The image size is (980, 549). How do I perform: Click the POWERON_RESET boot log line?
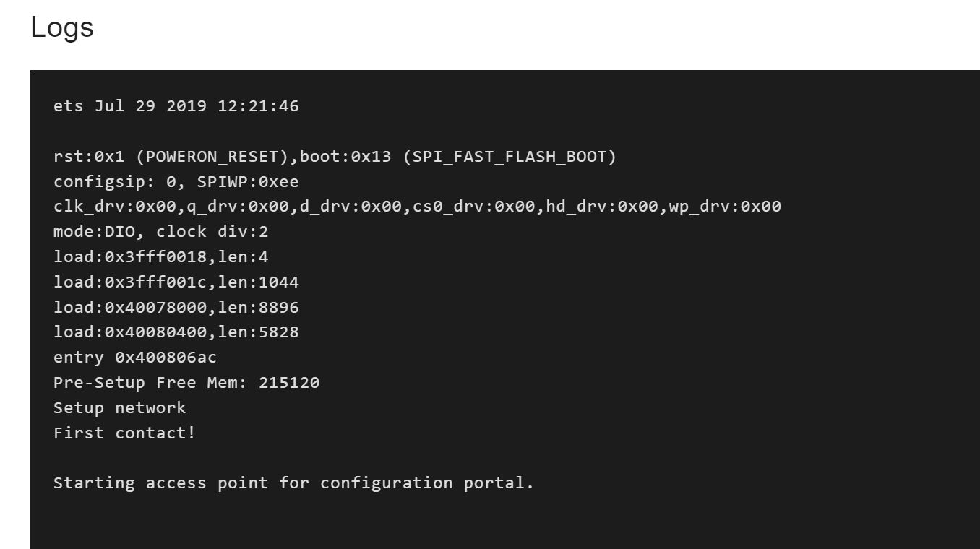(x=335, y=157)
